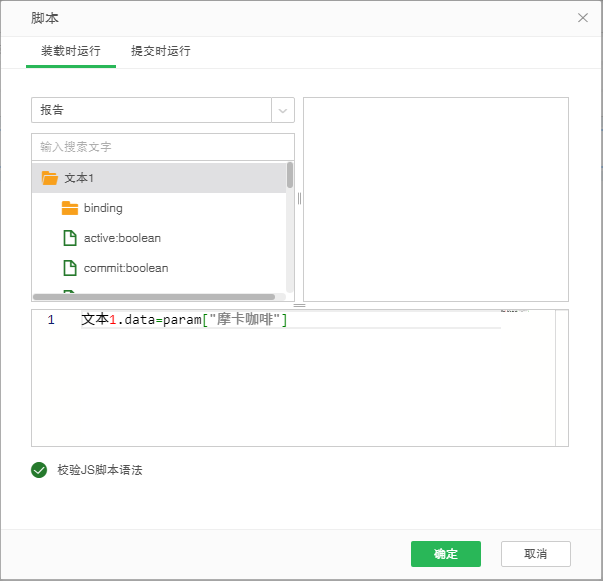Close the 脚本 dialog with the X

click(583, 18)
